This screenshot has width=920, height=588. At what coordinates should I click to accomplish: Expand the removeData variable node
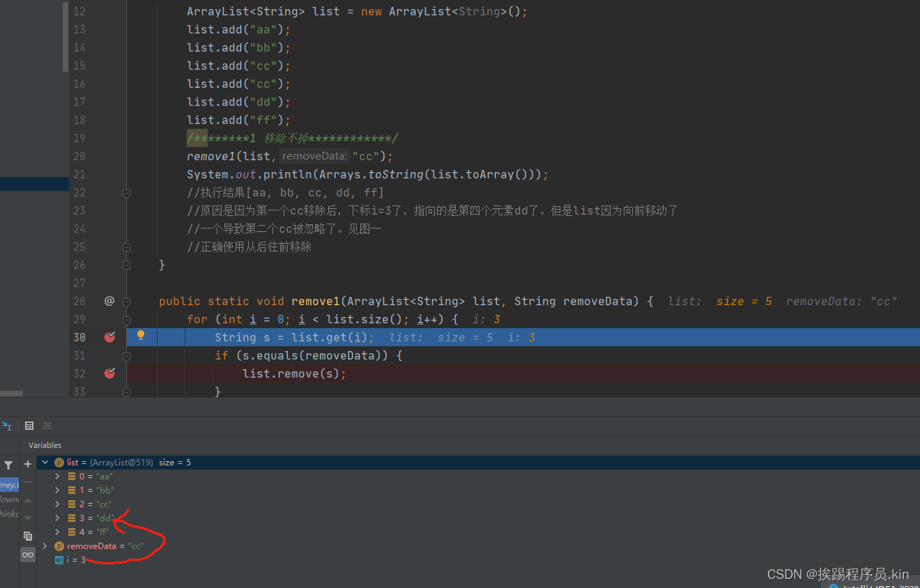[x=45, y=546]
